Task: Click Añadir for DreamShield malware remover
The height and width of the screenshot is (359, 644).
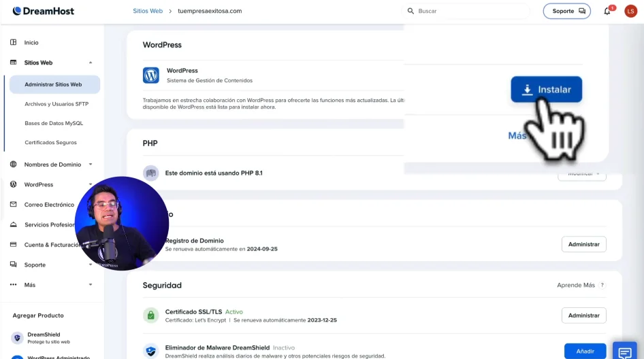Action: click(585, 352)
